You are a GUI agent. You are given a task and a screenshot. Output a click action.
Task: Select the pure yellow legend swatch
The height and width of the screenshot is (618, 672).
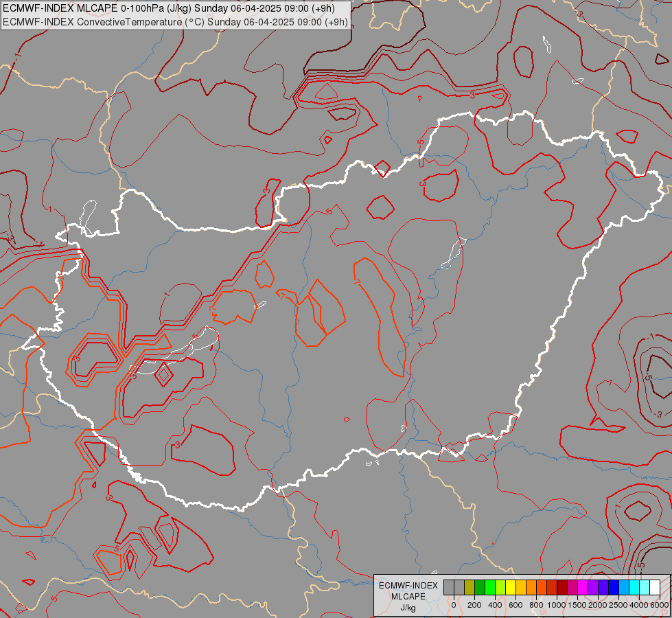pyautogui.click(x=511, y=587)
